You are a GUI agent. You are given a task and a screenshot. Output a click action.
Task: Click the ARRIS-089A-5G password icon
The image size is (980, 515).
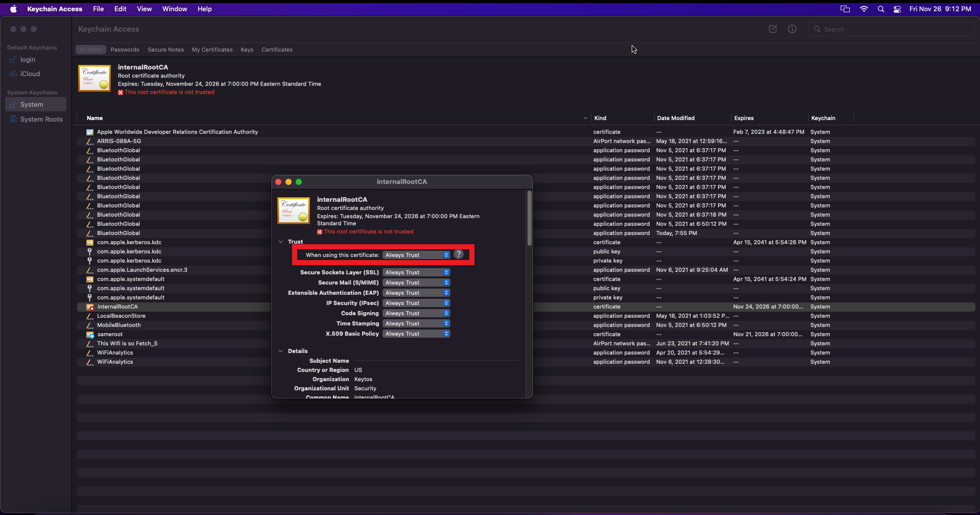tap(90, 141)
